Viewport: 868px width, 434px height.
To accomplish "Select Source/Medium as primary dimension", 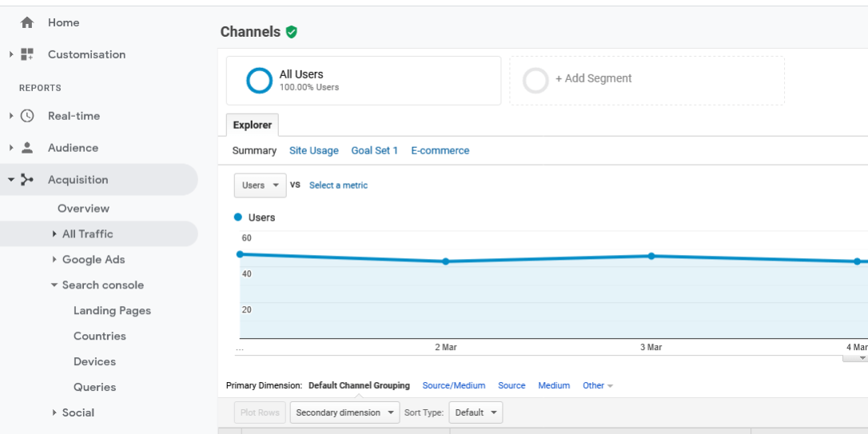I will (453, 386).
